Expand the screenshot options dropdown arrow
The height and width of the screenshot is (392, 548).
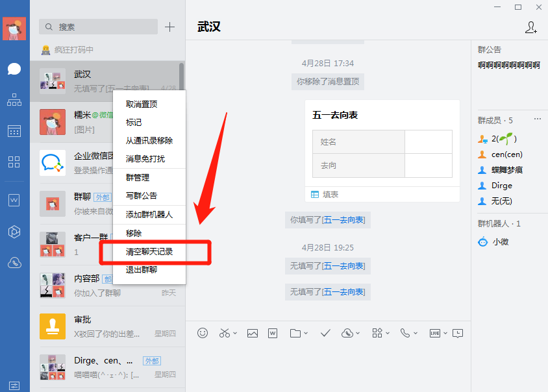[x=235, y=333]
